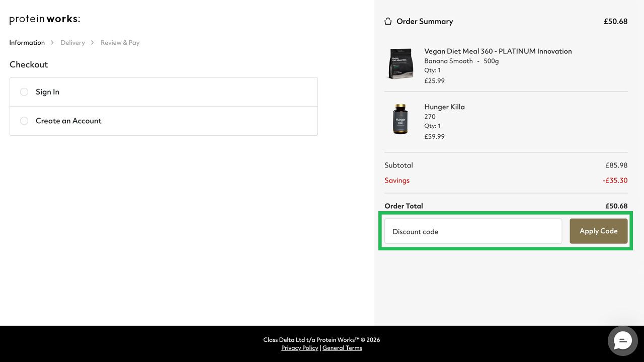Click the Vegan Diet Meal 360 product title
Screen dimensions: 644x362
click(498, 51)
